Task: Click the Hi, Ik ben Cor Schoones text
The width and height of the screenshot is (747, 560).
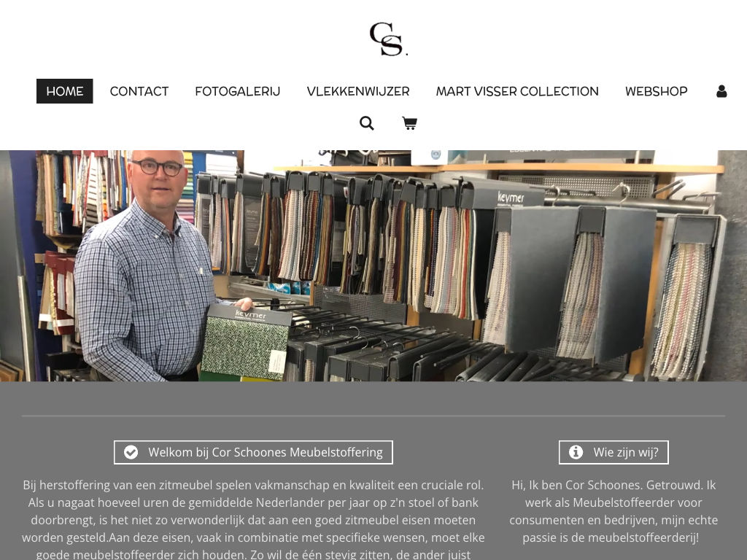Action: [x=614, y=511]
